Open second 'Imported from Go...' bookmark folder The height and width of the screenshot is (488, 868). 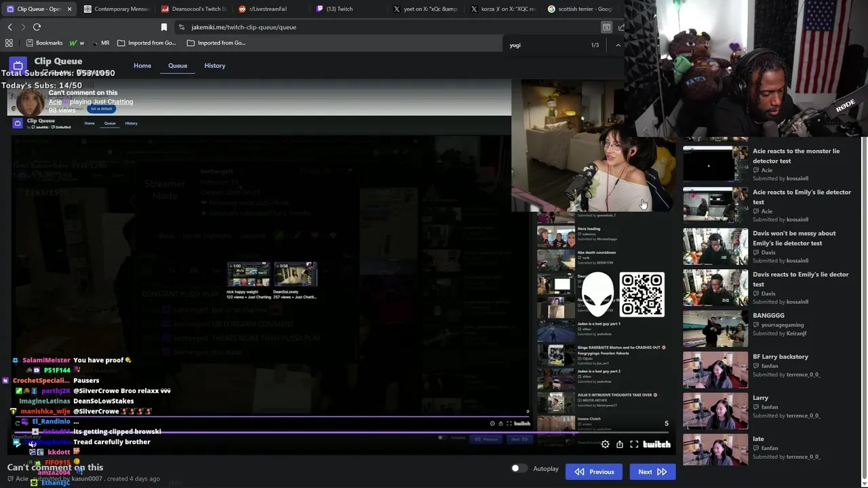coord(216,43)
